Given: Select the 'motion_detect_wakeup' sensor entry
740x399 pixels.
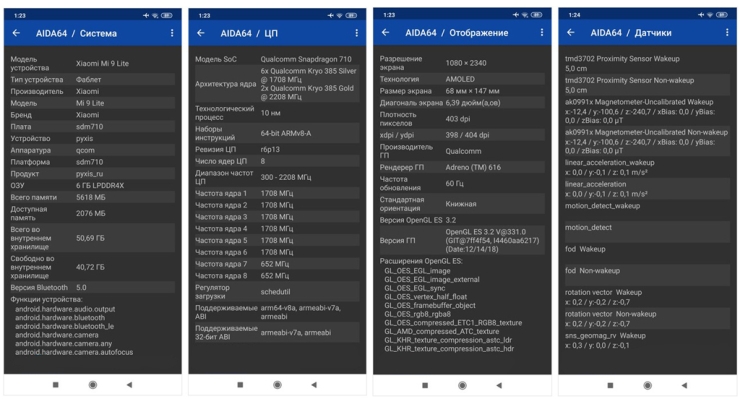Looking at the screenshot, I should pyautogui.click(x=603, y=206).
